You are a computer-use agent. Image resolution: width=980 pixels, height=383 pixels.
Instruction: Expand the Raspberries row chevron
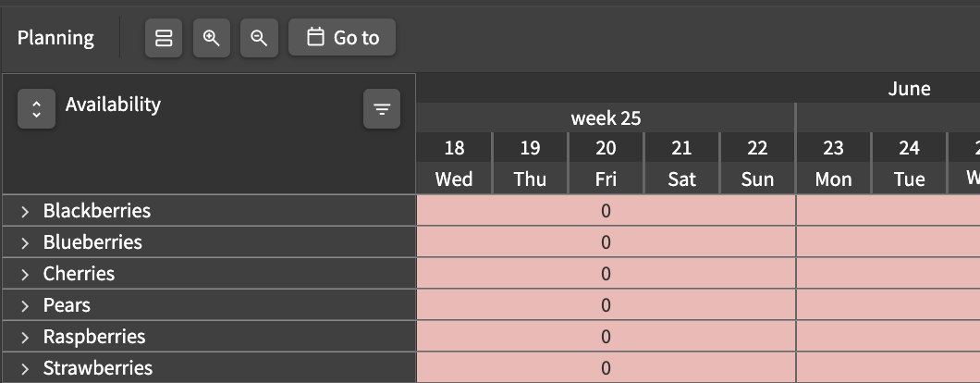click(x=25, y=338)
